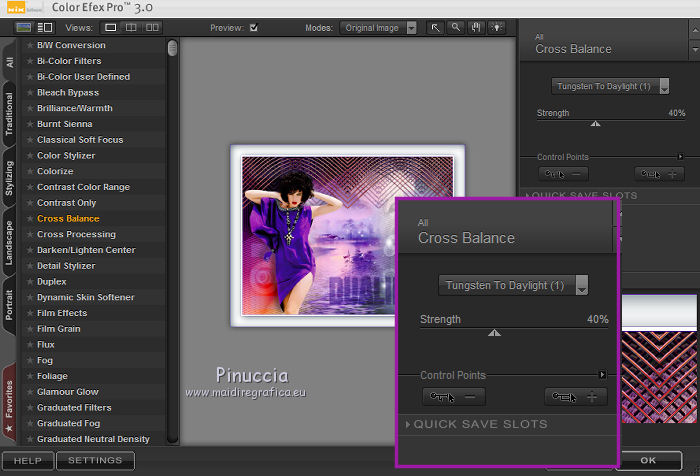This screenshot has height=476, width=700.
Task: Select the Darken/Lighten Center filter
Action: [x=86, y=250]
